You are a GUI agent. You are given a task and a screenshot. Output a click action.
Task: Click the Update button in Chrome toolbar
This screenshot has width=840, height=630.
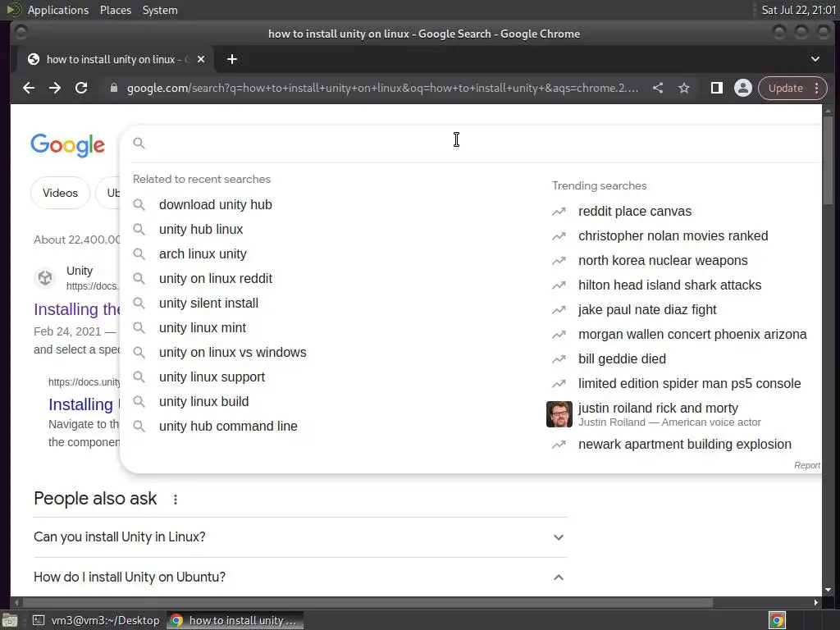point(785,89)
